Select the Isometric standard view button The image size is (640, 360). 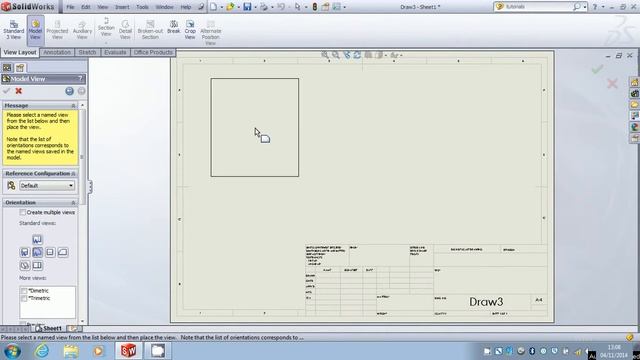[x=24, y=265]
